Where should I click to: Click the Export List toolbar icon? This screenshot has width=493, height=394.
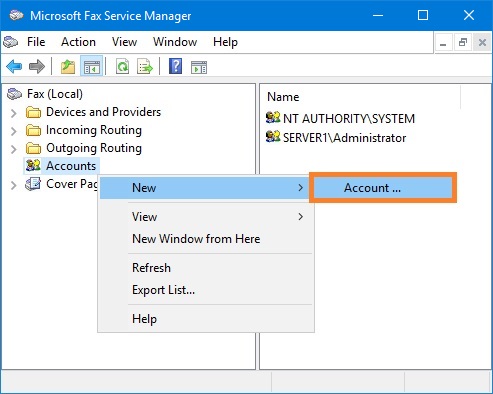(x=145, y=67)
